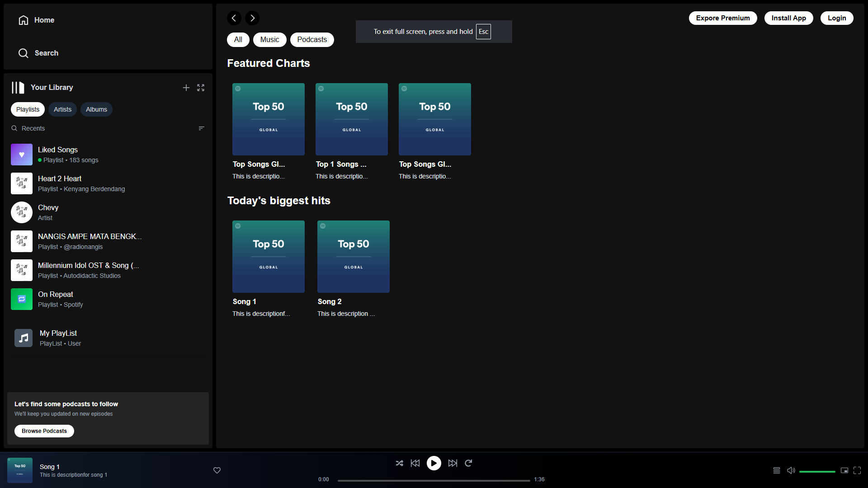This screenshot has width=868, height=488.
Task: Go forward using the right navigation chevron
Action: point(252,18)
